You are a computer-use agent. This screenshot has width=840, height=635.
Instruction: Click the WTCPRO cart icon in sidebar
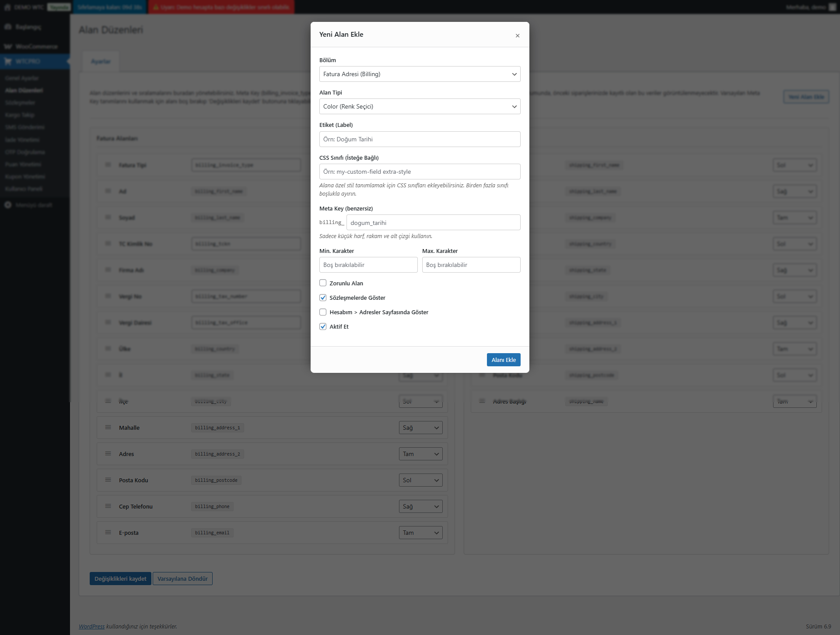pyautogui.click(x=8, y=61)
